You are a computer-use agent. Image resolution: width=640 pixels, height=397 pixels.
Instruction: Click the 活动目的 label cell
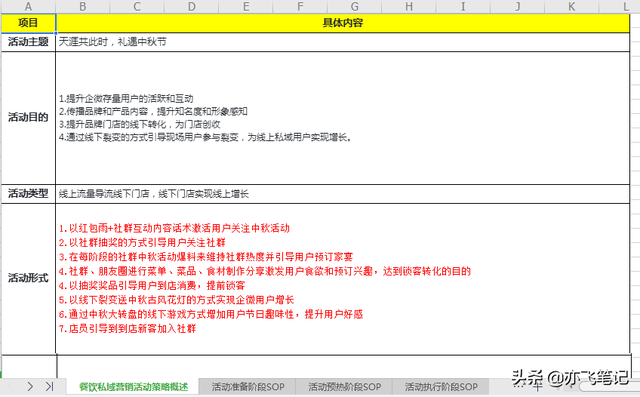coord(28,118)
